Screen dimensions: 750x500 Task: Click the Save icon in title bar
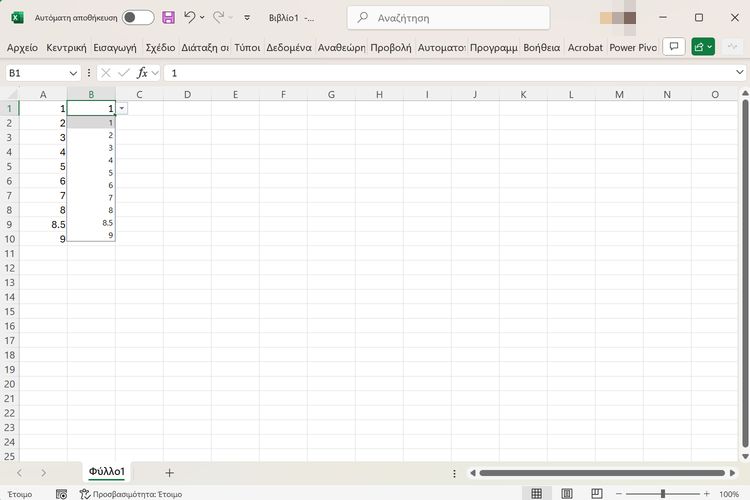pyautogui.click(x=168, y=18)
